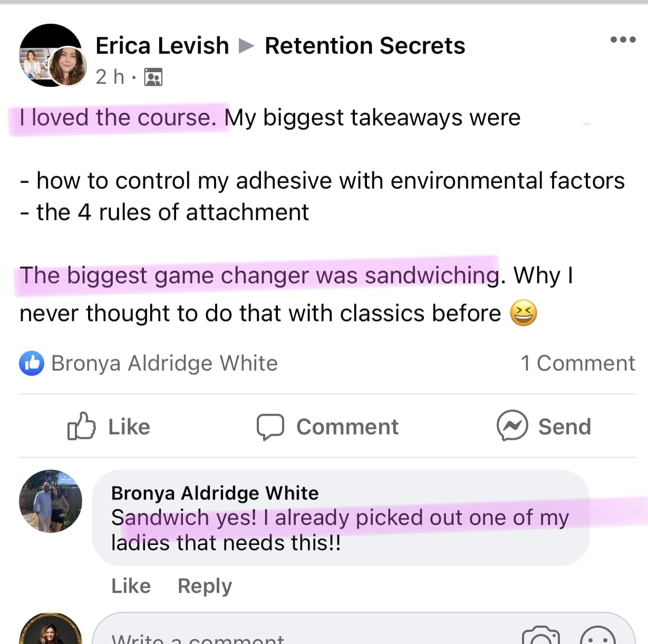Open Erica Levish's profile picture

point(52,56)
